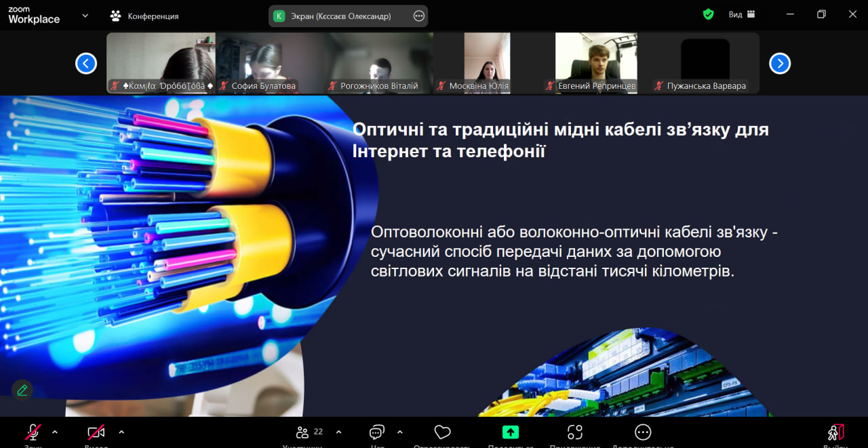868x448 pixels.
Task: Click the Экран (Кессаєв Олександр) label
Action: 341,16
